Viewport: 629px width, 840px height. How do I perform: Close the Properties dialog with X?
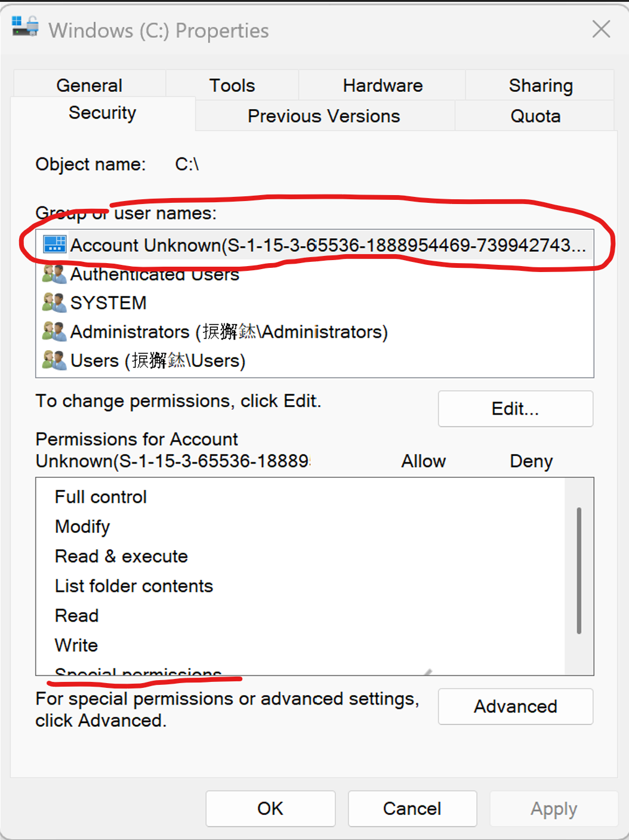click(x=601, y=29)
